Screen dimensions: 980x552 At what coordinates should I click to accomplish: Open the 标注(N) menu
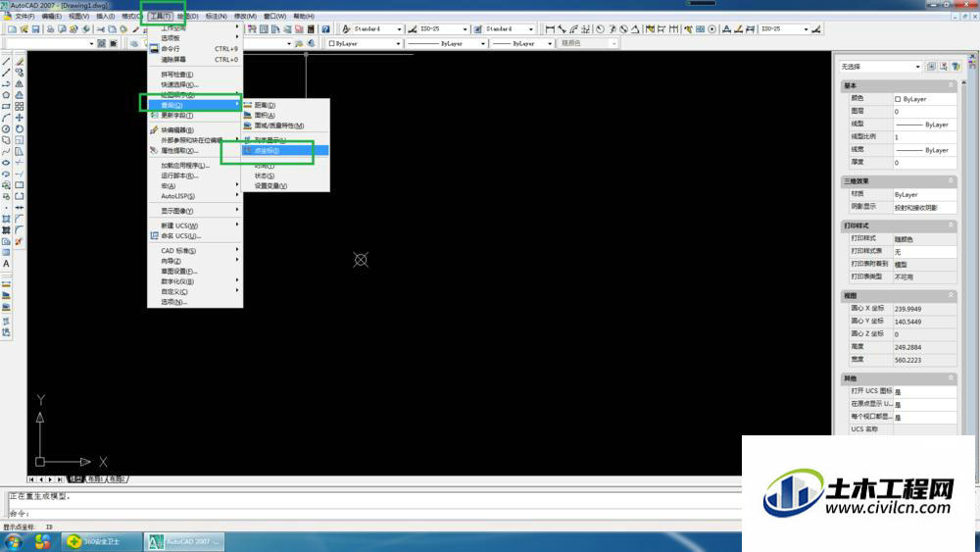pyautogui.click(x=217, y=17)
